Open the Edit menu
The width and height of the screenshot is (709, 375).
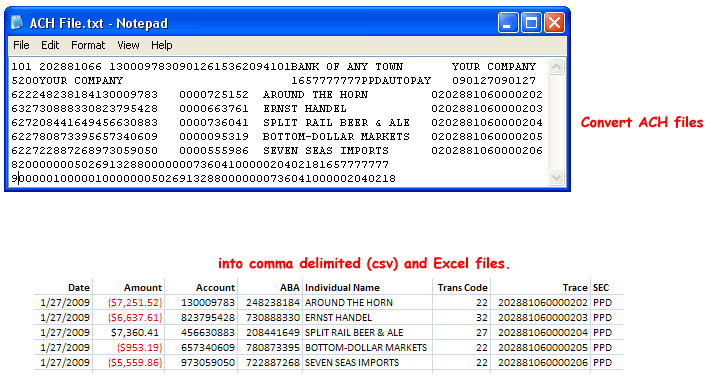[x=50, y=45]
